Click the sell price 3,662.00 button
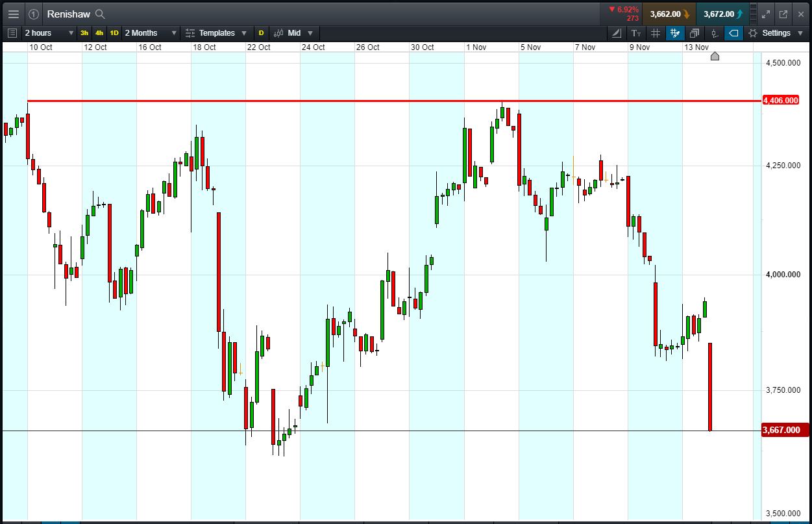Viewport: 812px width, 524px height. [x=669, y=14]
